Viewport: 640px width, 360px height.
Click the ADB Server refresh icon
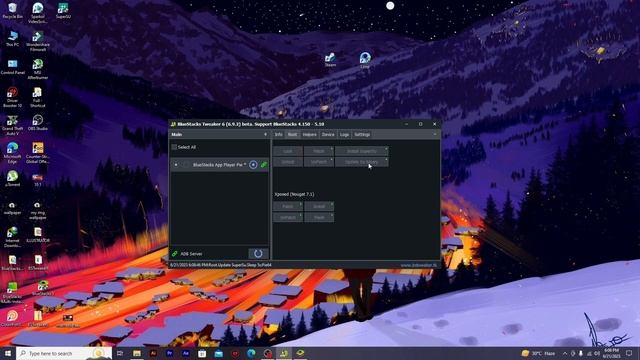(x=258, y=253)
